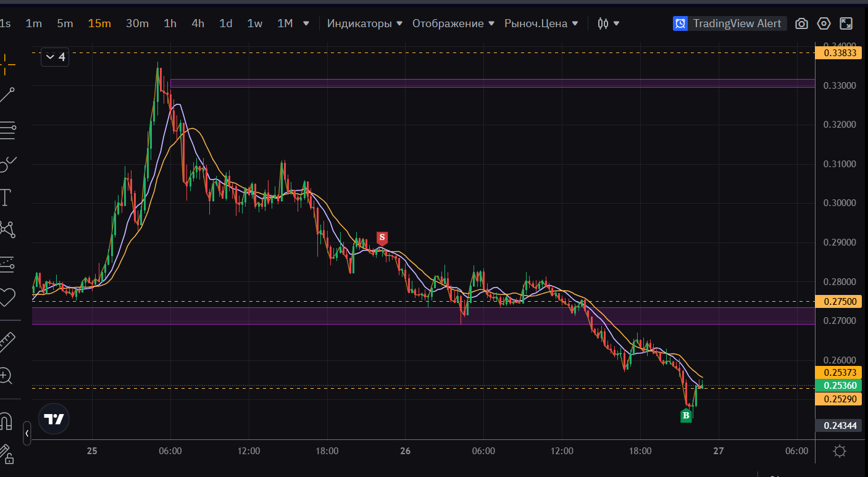The image size is (868, 477).
Task: Toggle the lock drawings pencil icon
Action: [6, 455]
